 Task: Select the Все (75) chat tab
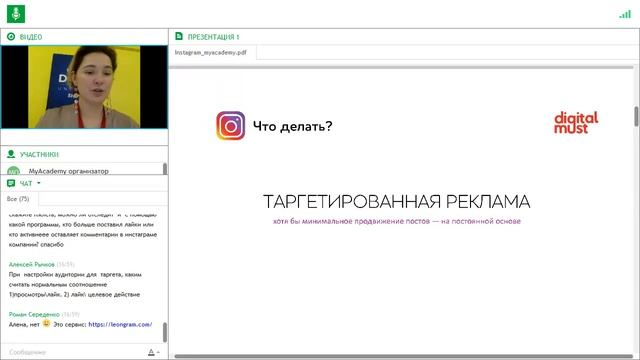point(18,199)
